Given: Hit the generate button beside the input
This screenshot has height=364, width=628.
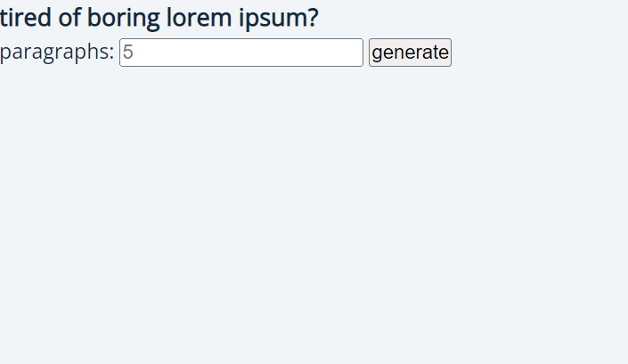Looking at the screenshot, I should pos(410,53).
